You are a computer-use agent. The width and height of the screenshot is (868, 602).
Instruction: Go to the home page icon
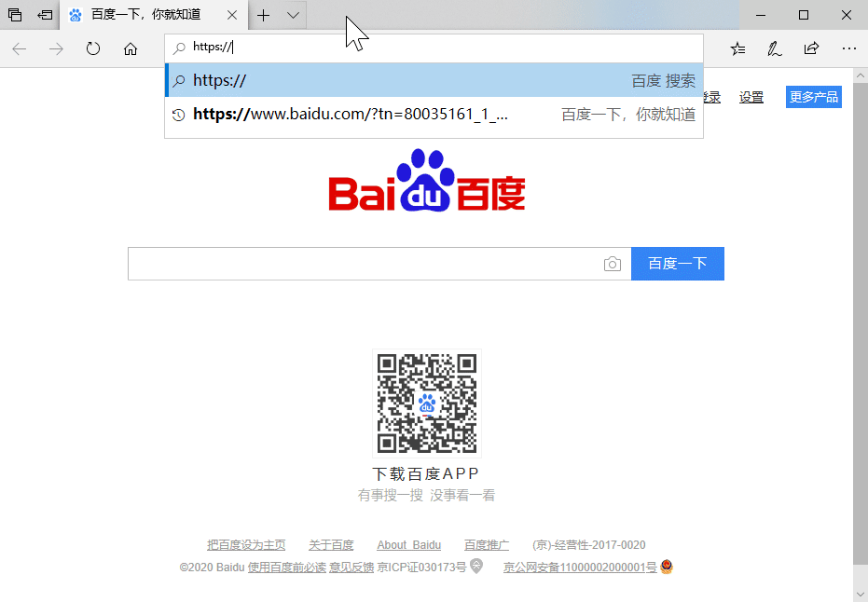[x=131, y=49]
